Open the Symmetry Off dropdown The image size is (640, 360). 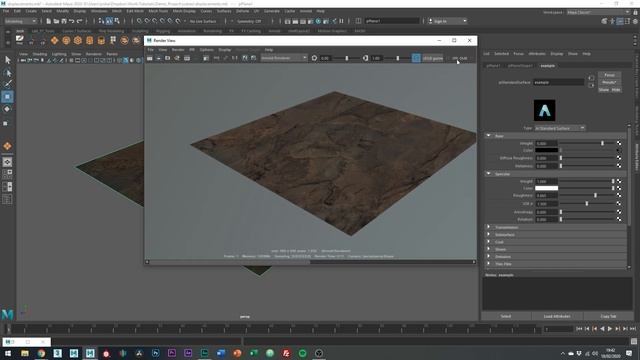coord(249,21)
